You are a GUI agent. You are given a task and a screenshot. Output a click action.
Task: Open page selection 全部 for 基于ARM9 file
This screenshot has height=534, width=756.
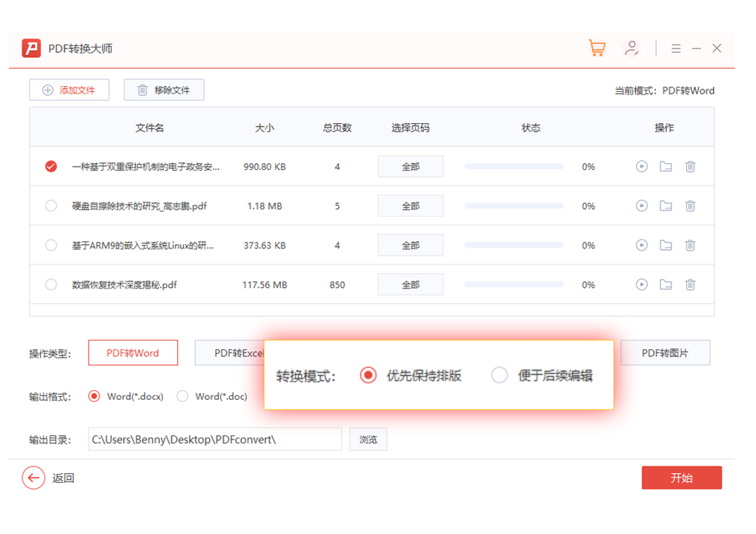pos(411,245)
